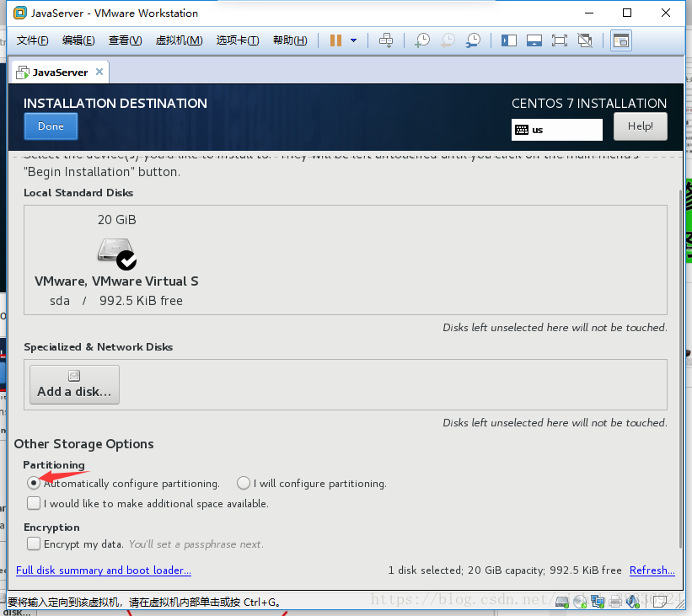692x616 pixels.
Task: Select the 20 GiB VMware virtual disk
Action: [116, 260]
